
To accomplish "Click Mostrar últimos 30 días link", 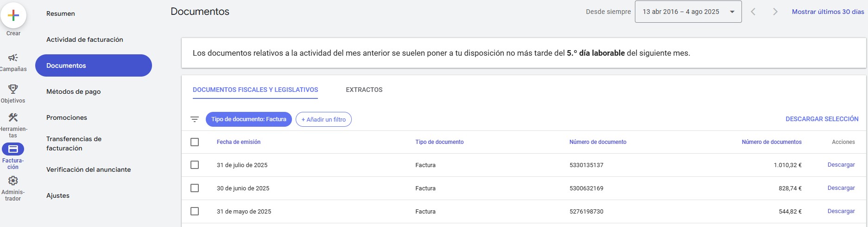I will (x=828, y=12).
